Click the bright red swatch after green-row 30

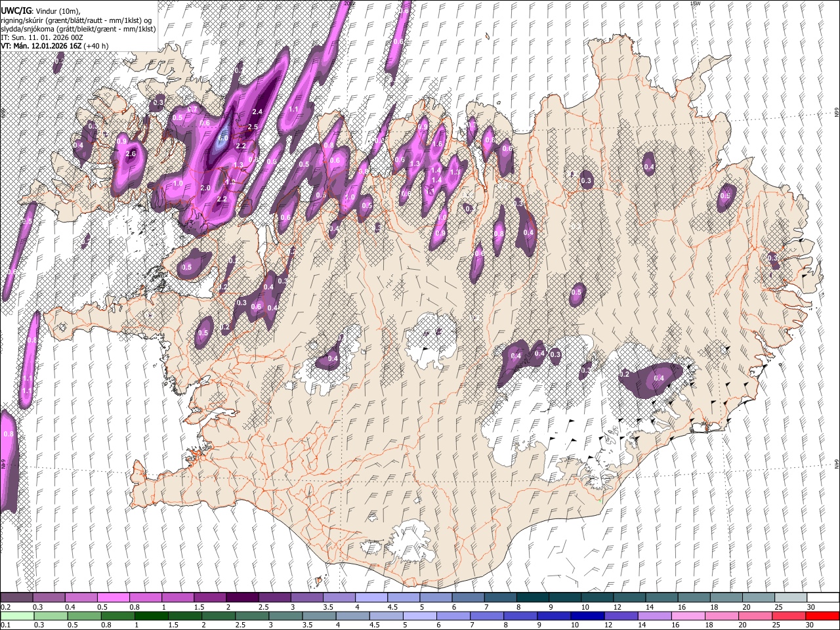coord(822,616)
